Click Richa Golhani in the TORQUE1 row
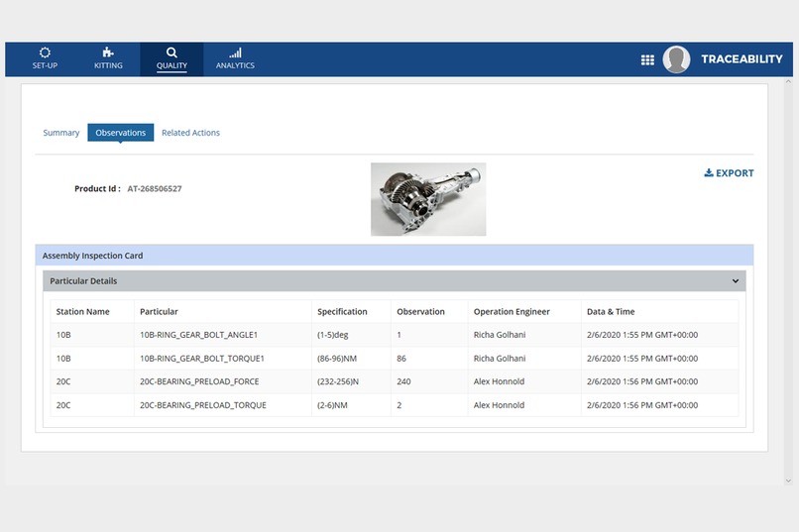 [x=500, y=359]
